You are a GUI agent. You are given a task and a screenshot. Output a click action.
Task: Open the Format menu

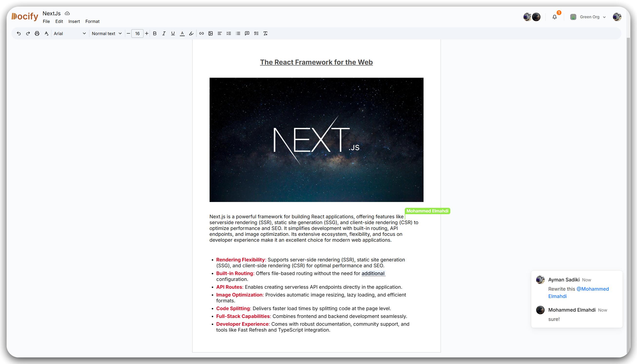[92, 21]
